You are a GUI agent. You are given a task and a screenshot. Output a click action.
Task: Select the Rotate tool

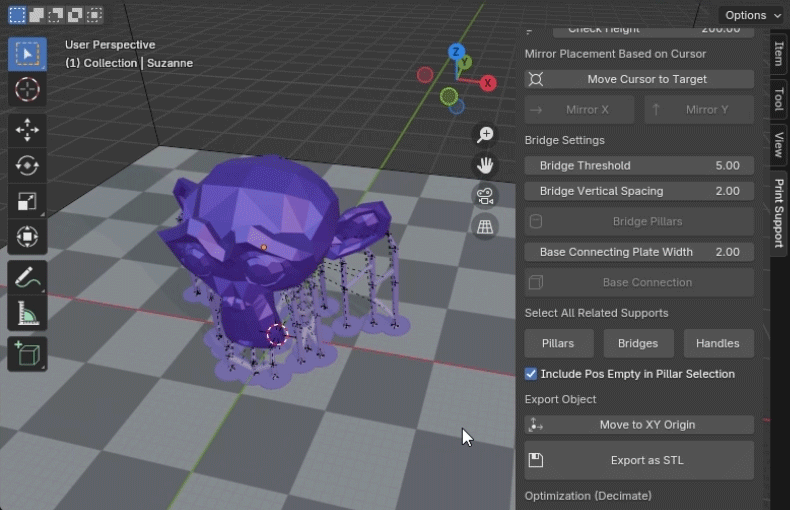coord(27,165)
